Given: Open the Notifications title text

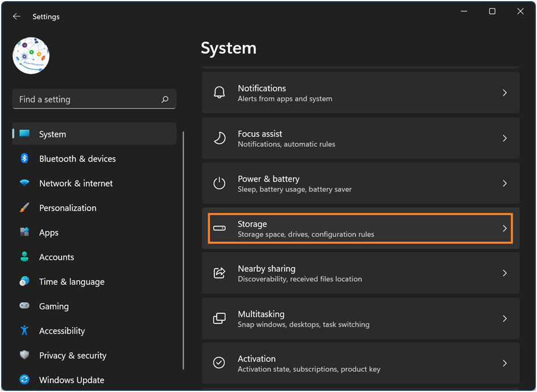Looking at the screenshot, I should point(262,88).
